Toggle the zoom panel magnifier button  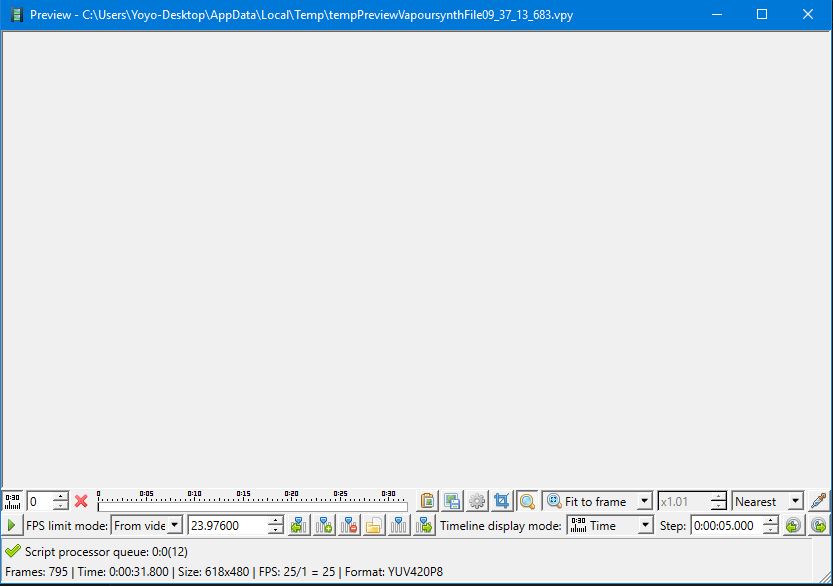click(527, 501)
